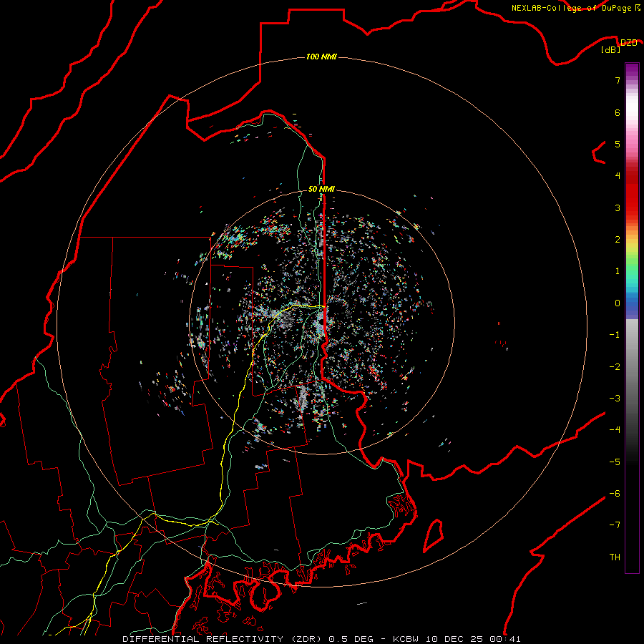The height and width of the screenshot is (644, 644).
Task: Click the -4 value on color scale
Action: pyautogui.click(x=615, y=430)
